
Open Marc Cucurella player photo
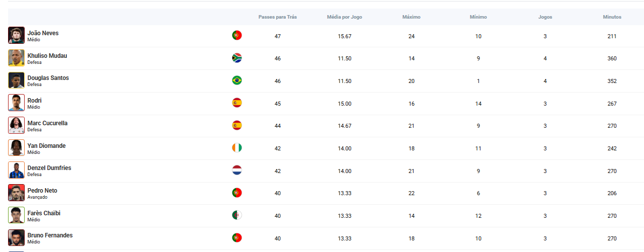point(16,125)
